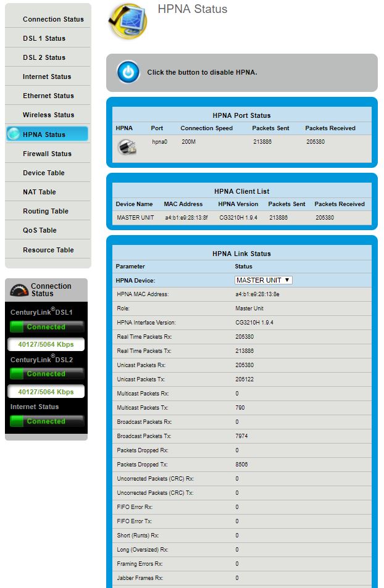Click the globe icon beside HPNA Status
The width and height of the screenshot is (384, 588).
point(14,134)
